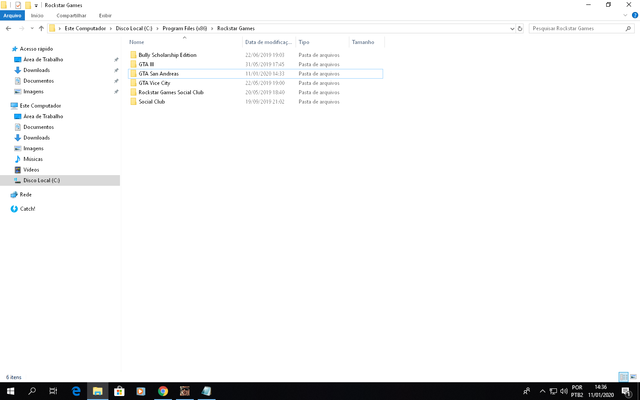Click Rockstar Games breadcrumb in address bar
Viewport: 640px width, 400px height.
tap(236, 29)
